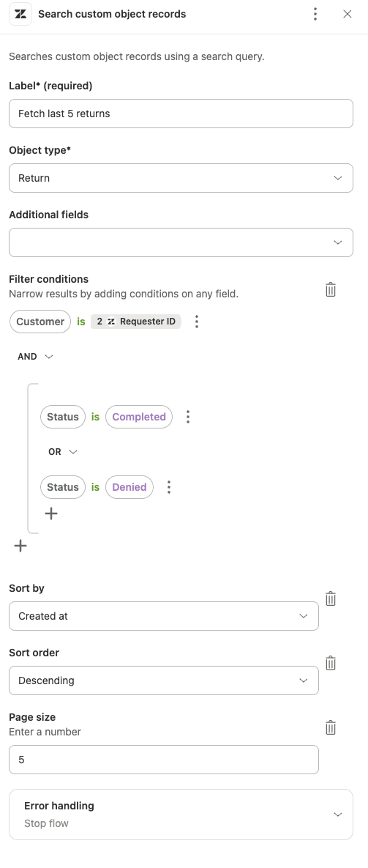Viewport: 368px width, 868px height.
Task: Open the Sort order Descending dropdown
Action: [x=164, y=680]
